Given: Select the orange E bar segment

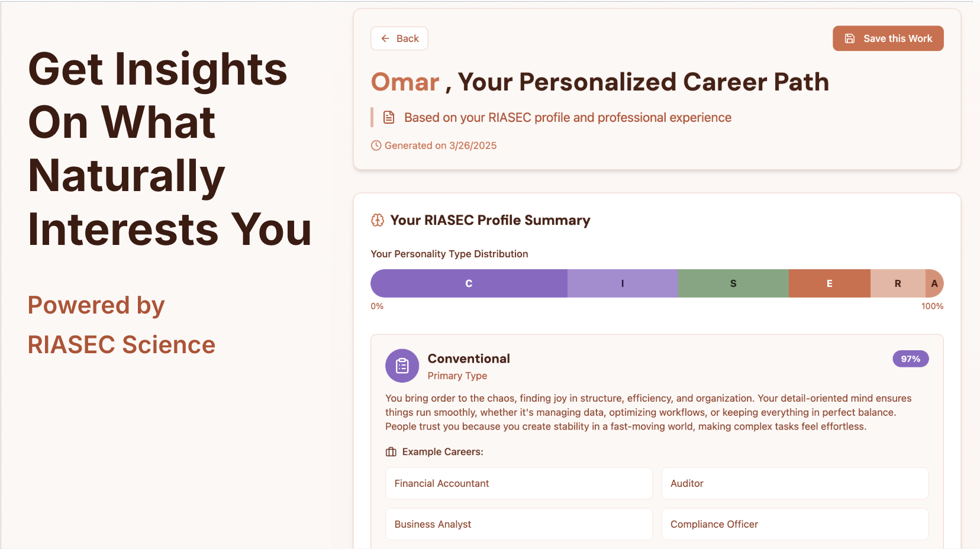Looking at the screenshot, I should [829, 283].
